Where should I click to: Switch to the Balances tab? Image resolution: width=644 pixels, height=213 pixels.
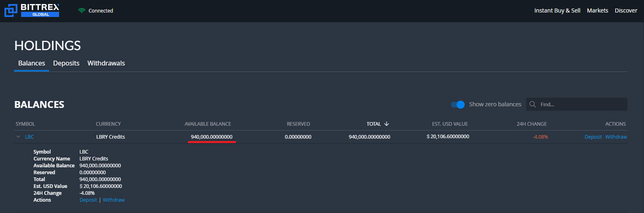pos(32,63)
